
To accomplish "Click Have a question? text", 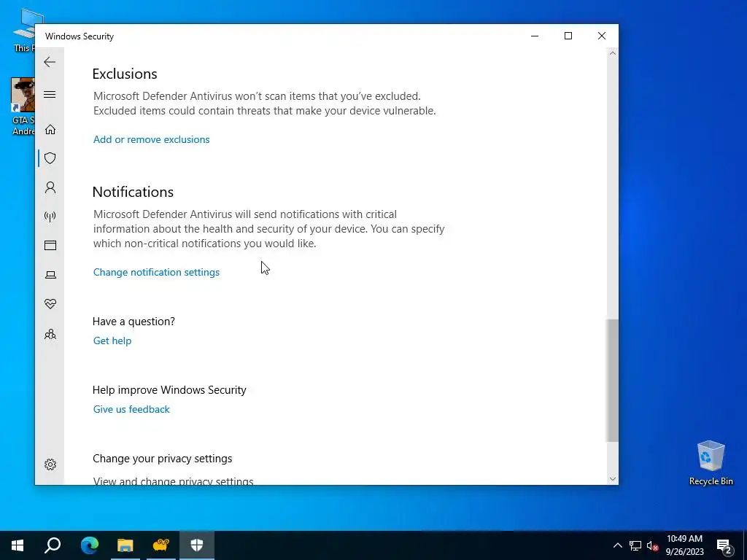I will 134,322.
